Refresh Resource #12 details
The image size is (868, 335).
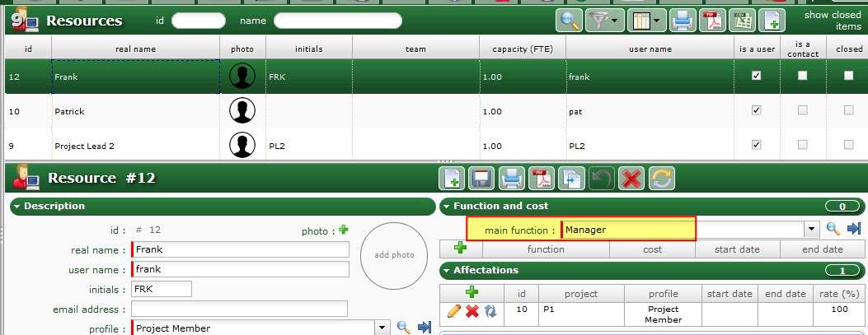pyautogui.click(x=661, y=179)
